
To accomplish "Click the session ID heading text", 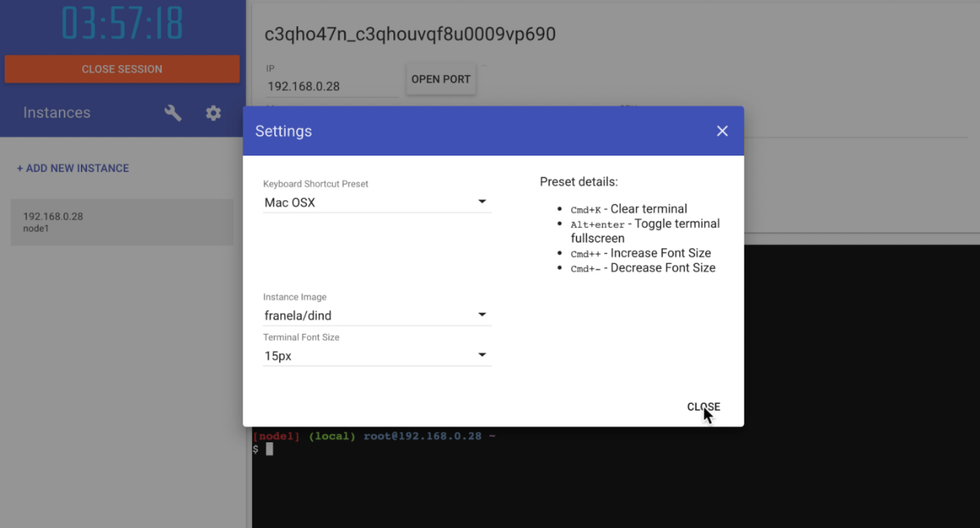I will tap(410, 34).
